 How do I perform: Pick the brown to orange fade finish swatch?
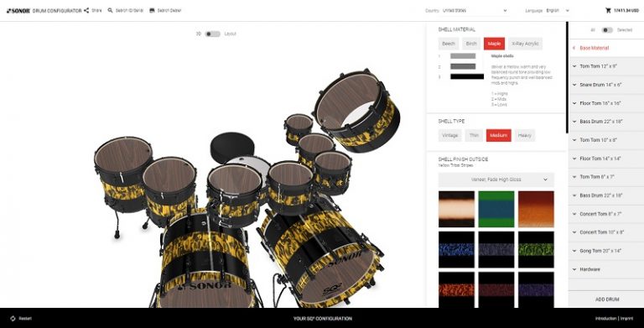tap(536, 209)
